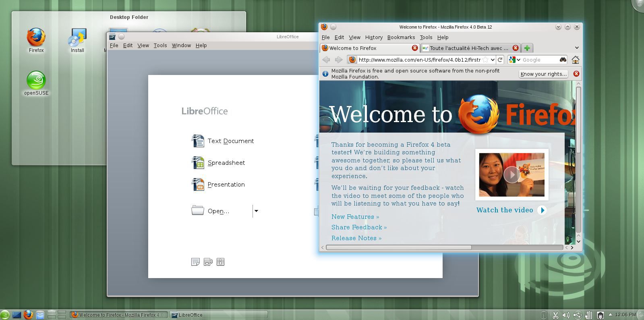The image size is (644, 320).
Task: Open the URL history dropdown in Firefox
Action: 493,60
